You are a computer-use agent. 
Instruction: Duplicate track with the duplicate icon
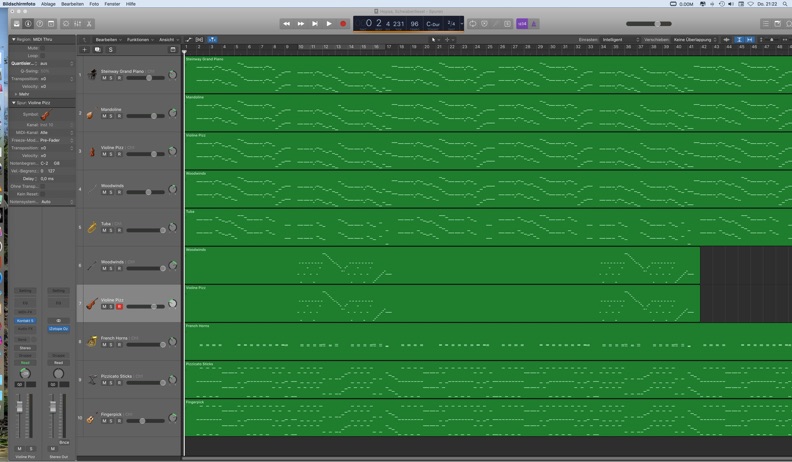[97, 49]
